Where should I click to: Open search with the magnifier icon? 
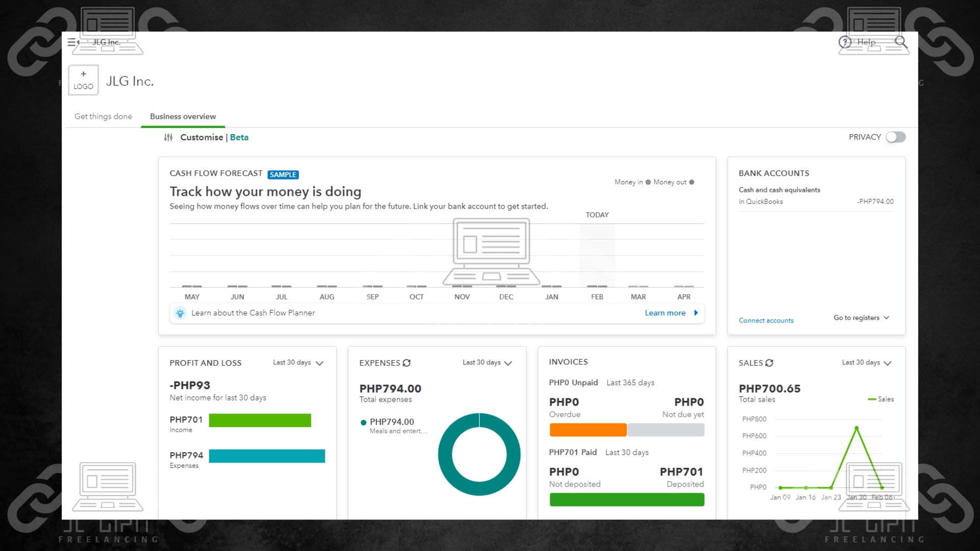point(900,42)
